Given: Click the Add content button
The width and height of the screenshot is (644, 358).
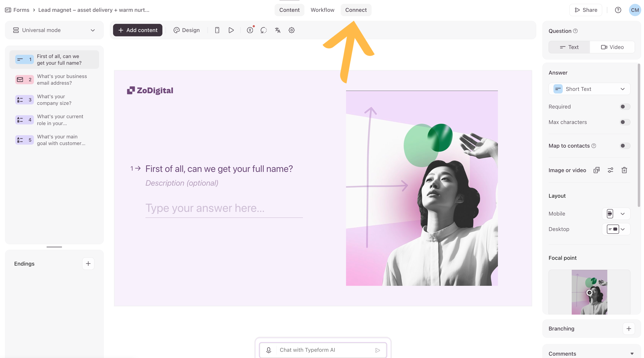Looking at the screenshot, I should click(138, 30).
